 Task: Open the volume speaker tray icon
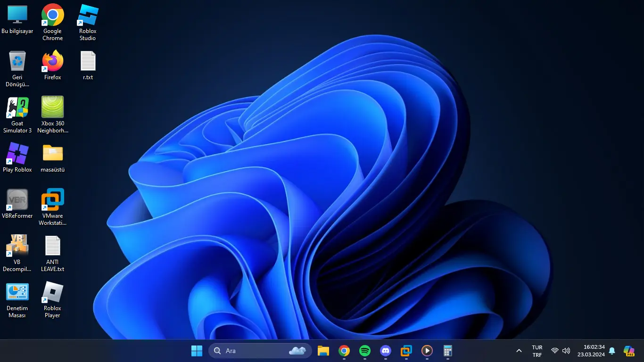(566, 351)
